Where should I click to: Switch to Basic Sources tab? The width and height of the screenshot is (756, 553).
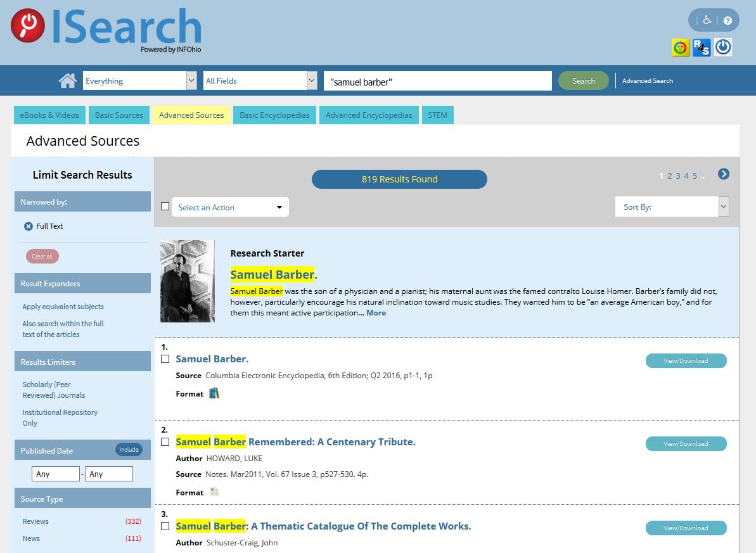pyautogui.click(x=119, y=115)
